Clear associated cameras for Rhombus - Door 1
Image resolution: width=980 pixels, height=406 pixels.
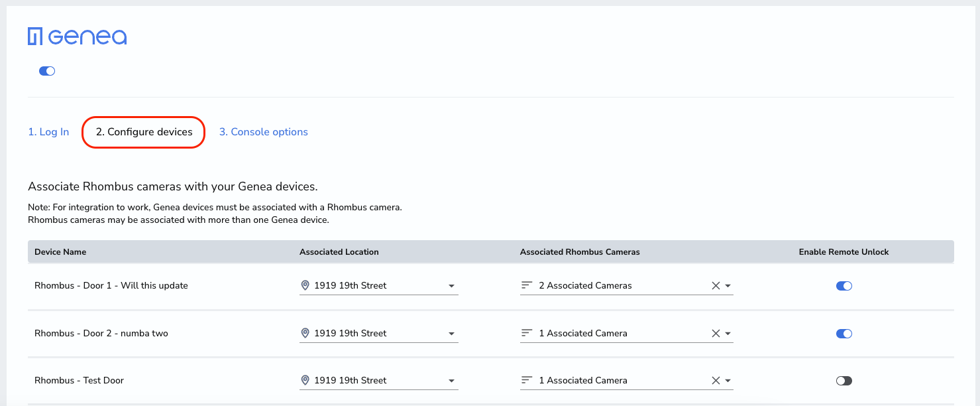tap(716, 285)
